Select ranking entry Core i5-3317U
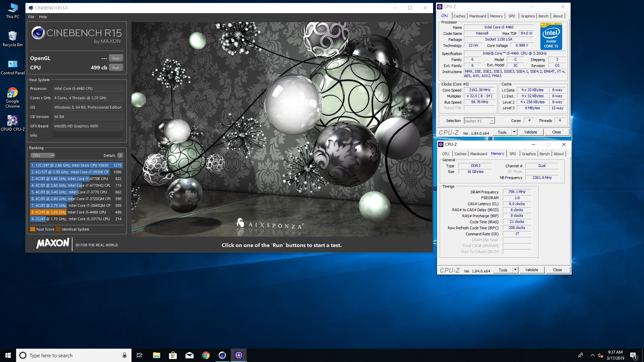This screenshot has height=362, width=644. tap(76, 219)
